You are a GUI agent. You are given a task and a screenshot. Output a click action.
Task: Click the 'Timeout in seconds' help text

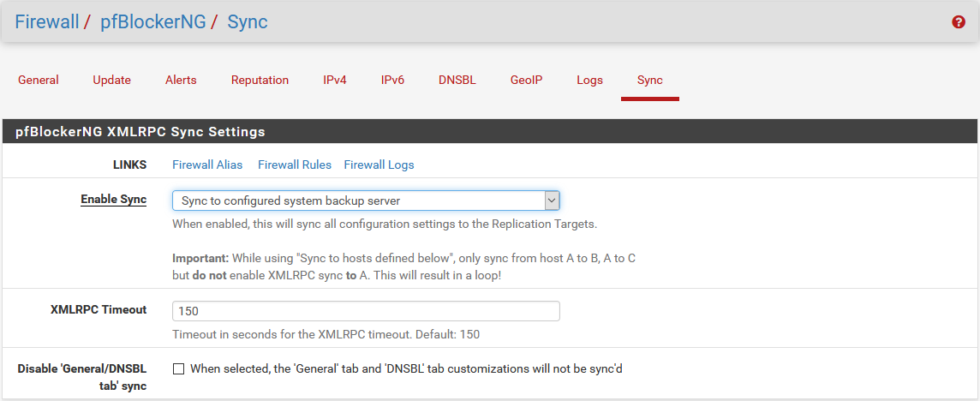point(326,335)
